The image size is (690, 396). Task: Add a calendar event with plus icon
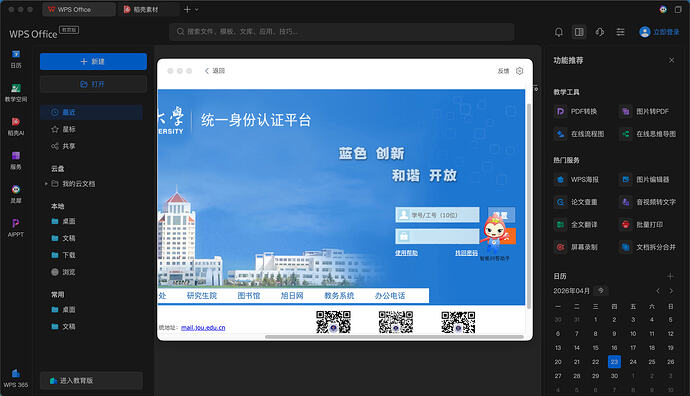tap(670, 276)
